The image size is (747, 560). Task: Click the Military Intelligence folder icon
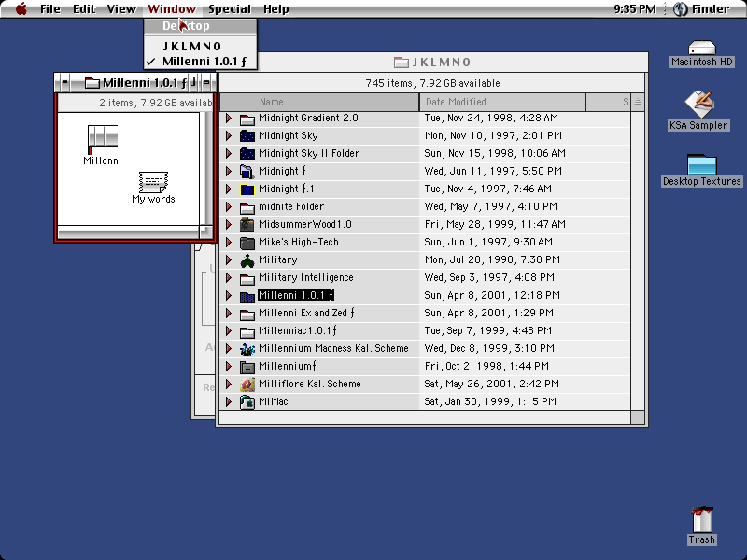click(247, 277)
